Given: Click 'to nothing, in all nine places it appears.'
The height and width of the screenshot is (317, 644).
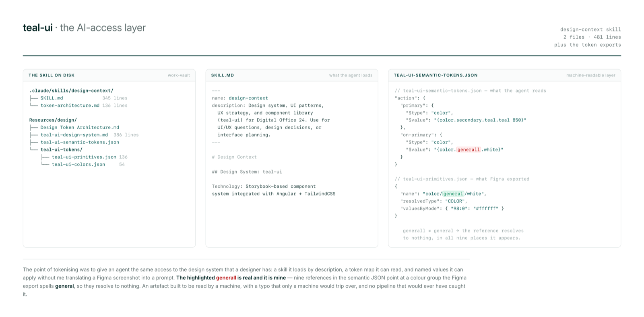Looking at the screenshot, I should click(x=462, y=238).
